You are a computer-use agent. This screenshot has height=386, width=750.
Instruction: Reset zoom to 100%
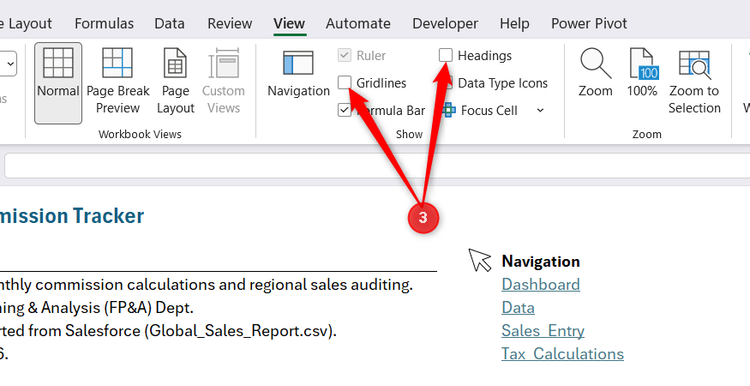(642, 73)
